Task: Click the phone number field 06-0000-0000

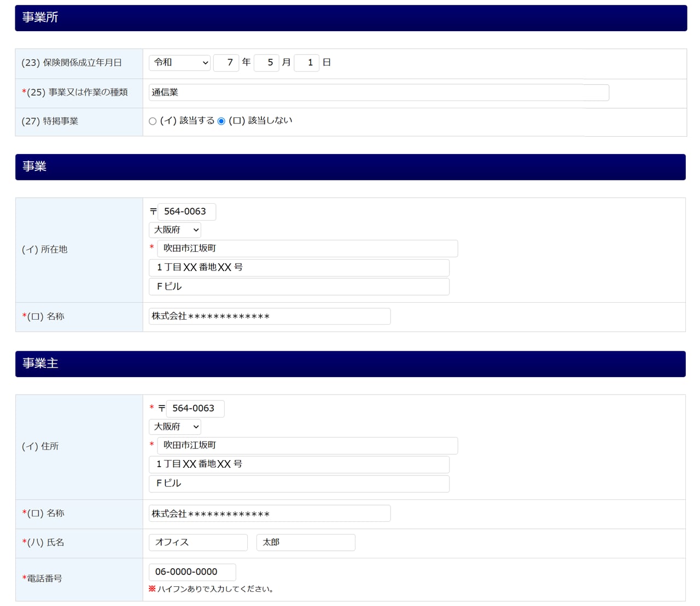Action: point(192,572)
